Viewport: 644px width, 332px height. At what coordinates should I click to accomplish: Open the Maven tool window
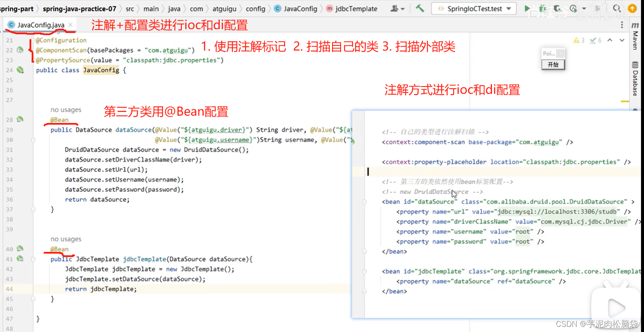[x=635, y=36]
